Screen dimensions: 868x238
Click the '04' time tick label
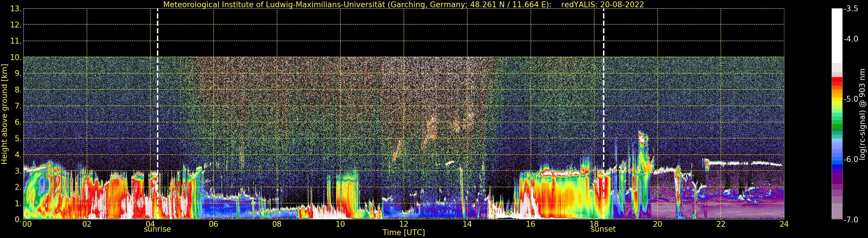[x=150, y=224]
